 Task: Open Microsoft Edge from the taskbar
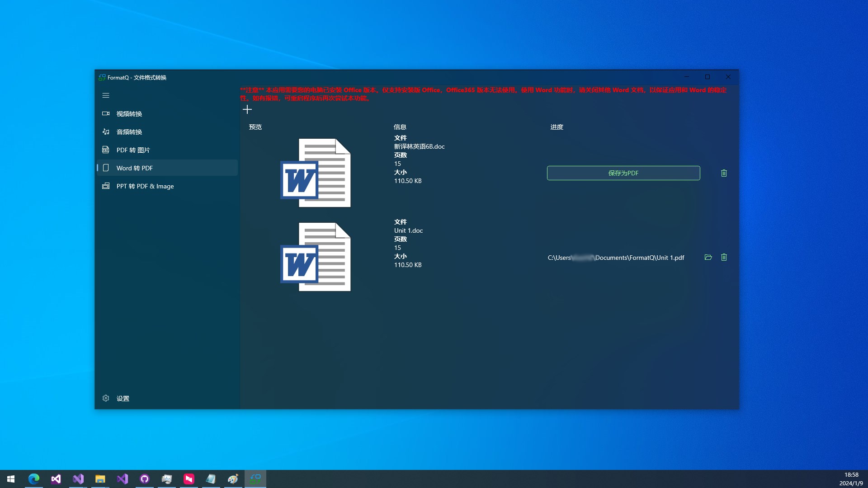[34, 479]
